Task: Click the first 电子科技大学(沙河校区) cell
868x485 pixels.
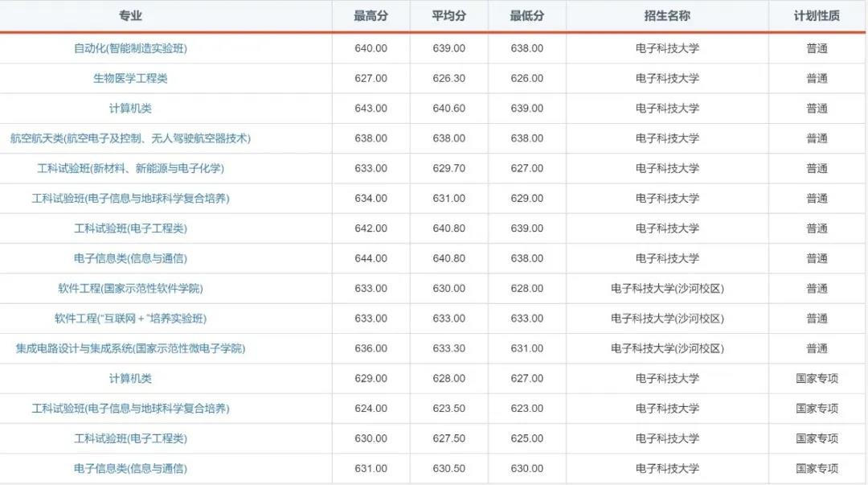Action: pyautogui.click(x=667, y=288)
